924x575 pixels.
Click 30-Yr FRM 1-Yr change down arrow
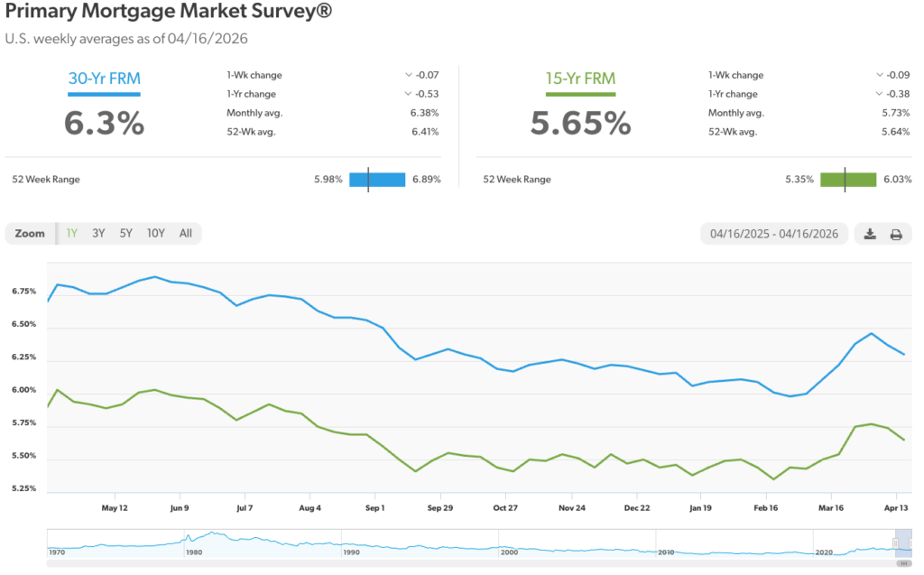point(409,94)
